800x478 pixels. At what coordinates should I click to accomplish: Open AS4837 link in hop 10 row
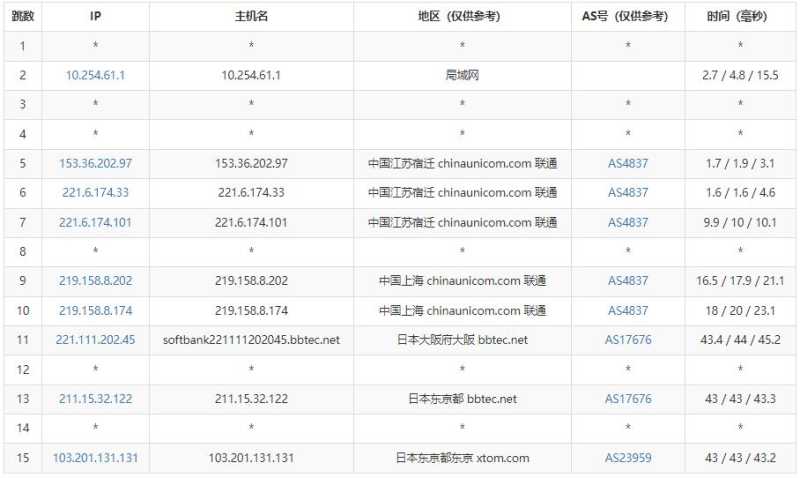[x=628, y=311]
